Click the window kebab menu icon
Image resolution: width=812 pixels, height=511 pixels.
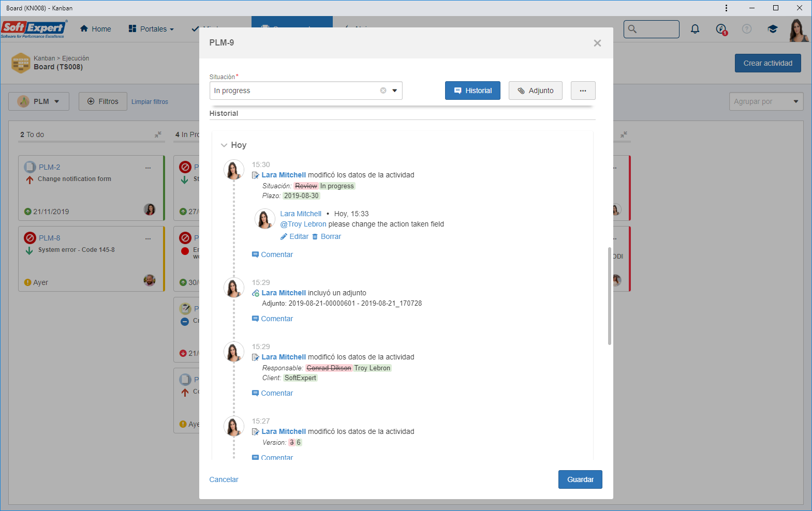[726, 8]
